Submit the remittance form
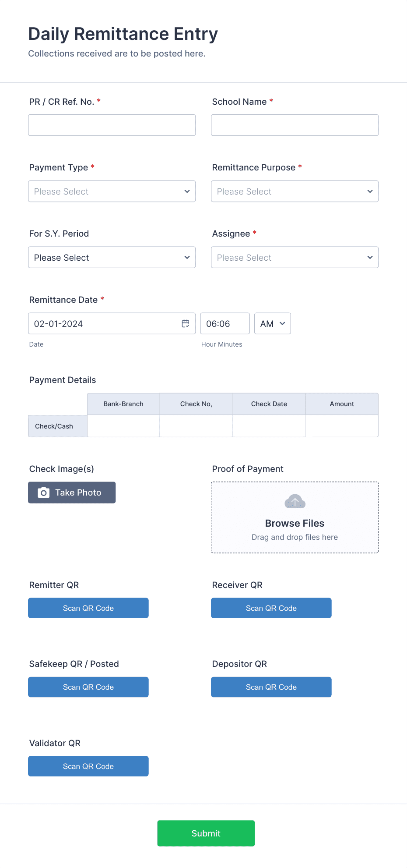Viewport: 407px width, 868px height. [206, 833]
